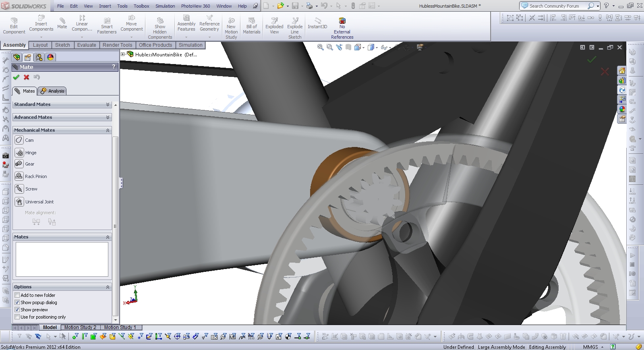The height and width of the screenshot is (350, 644).
Task: Uncheck Show popup dialog option
Action: pos(17,302)
